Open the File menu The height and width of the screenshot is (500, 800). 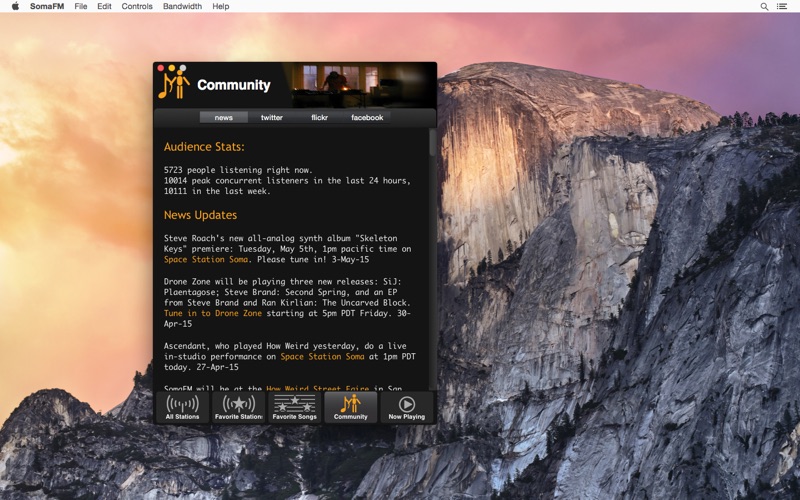[x=81, y=6]
